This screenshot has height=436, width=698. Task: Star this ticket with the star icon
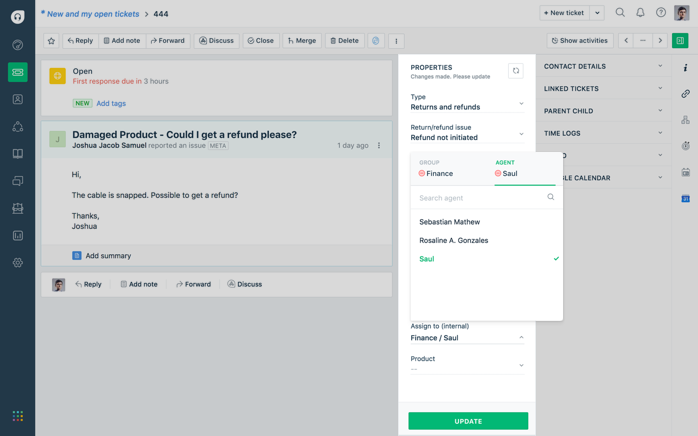click(x=51, y=41)
